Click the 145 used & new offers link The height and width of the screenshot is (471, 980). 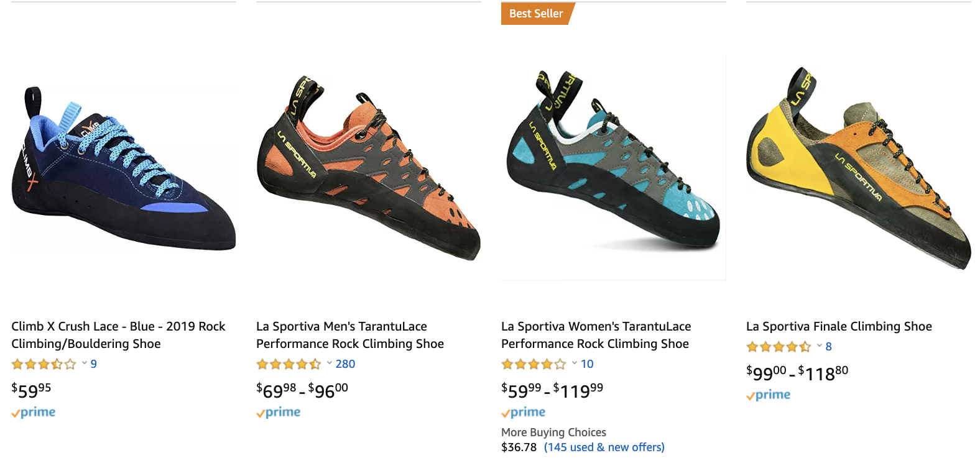coord(604,447)
